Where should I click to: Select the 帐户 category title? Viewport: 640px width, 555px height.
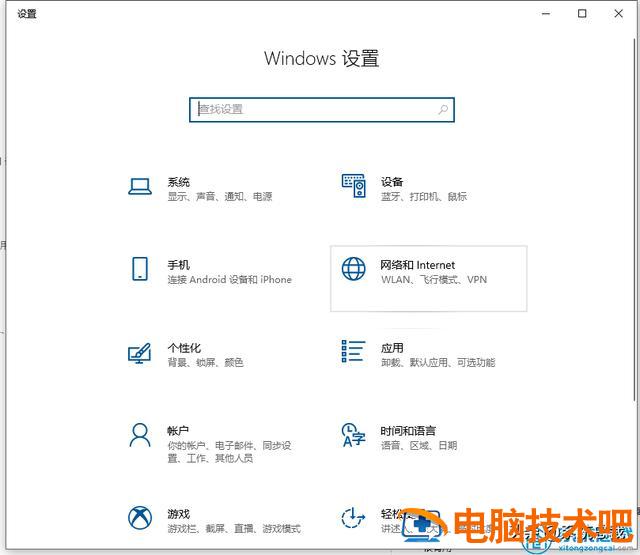(x=178, y=431)
